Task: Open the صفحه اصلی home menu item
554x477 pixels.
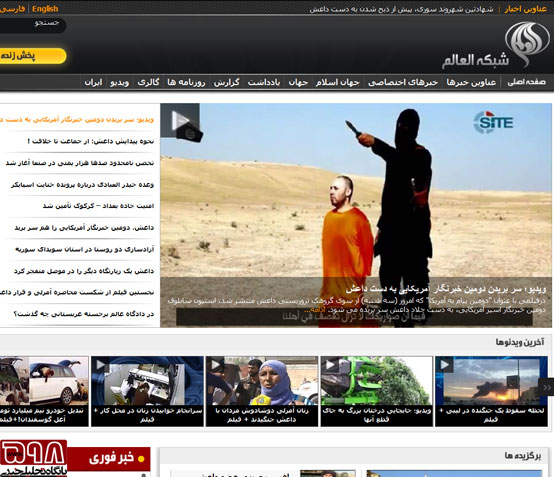Action: pyautogui.click(x=526, y=82)
